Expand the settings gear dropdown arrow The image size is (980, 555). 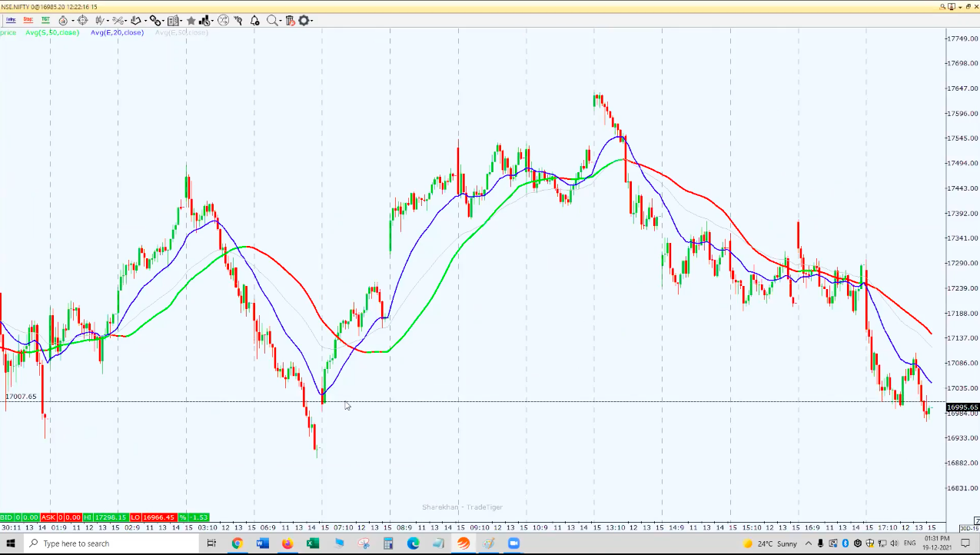pos(313,21)
